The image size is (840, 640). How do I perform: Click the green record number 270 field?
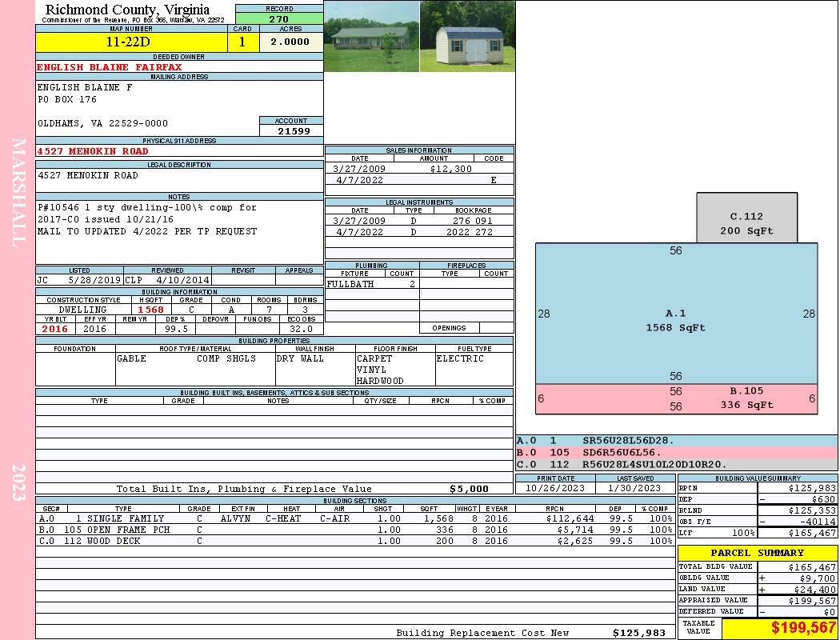pos(279,19)
